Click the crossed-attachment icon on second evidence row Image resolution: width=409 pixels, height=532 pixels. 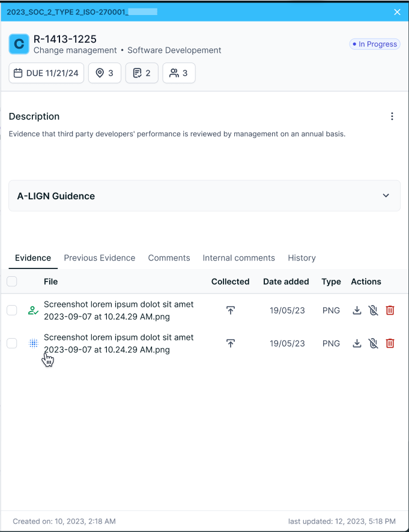pyautogui.click(x=374, y=343)
